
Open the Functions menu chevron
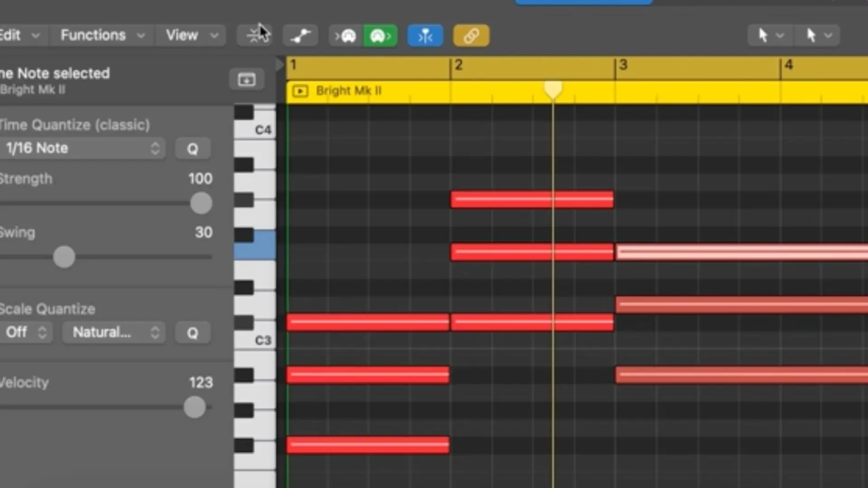pyautogui.click(x=141, y=35)
